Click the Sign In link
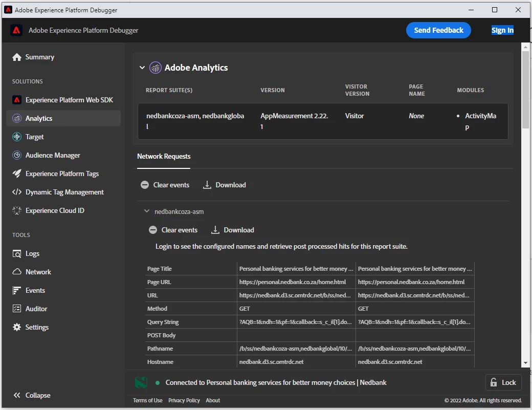This screenshot has width=532, height=410. 502,30
